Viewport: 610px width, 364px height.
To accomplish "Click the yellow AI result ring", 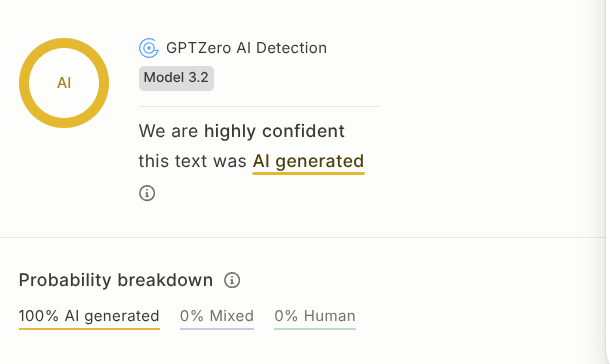I will (64, 83).
